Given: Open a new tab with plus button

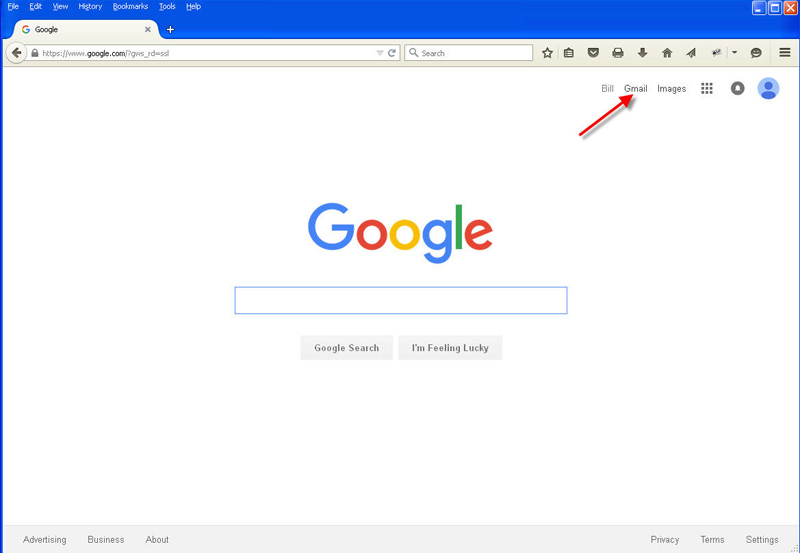Looking at the screenshot, I should pos(170,30).
